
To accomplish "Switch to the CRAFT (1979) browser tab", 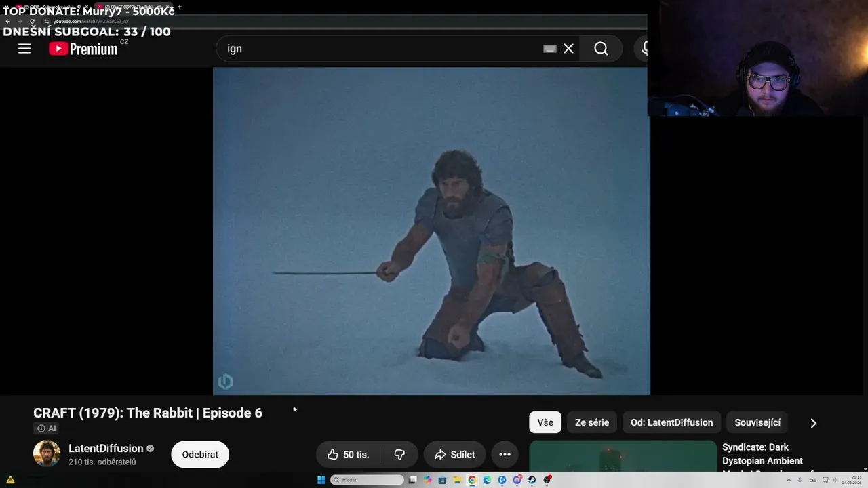I will pyautogui.click(x=132, y=7).
